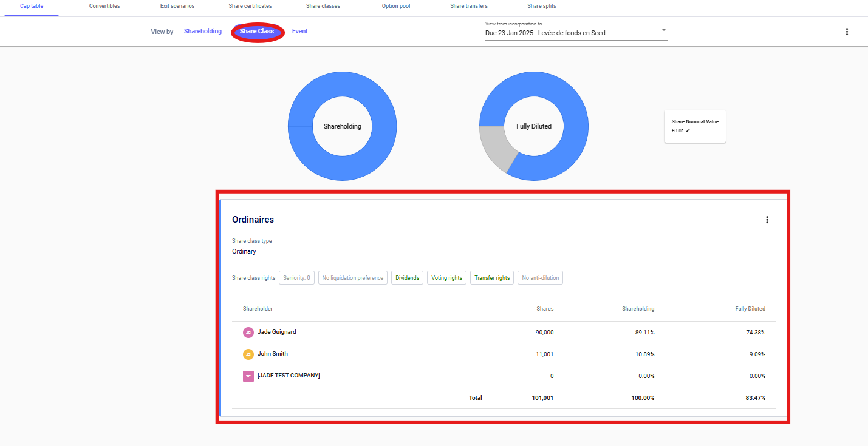The width and height of the screenshot is (868, 446).
Task: Go to the Option pool tab
Action: coord(397,6)
